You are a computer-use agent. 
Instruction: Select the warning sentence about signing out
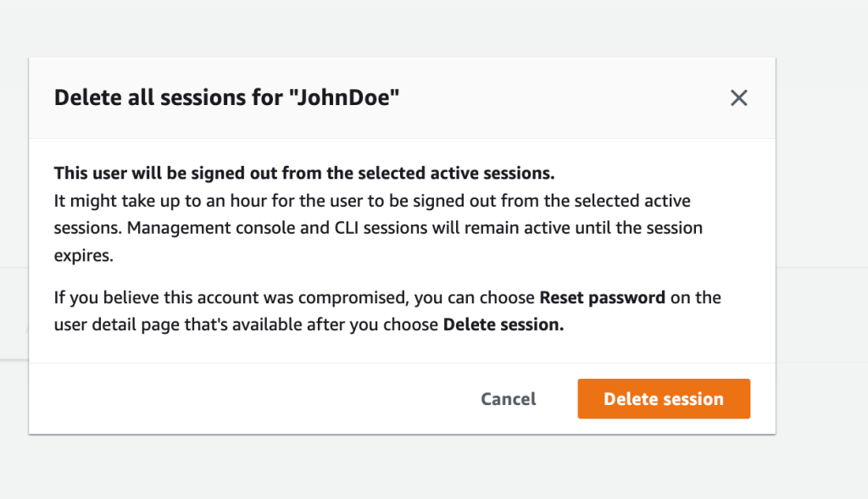(303, 173)
